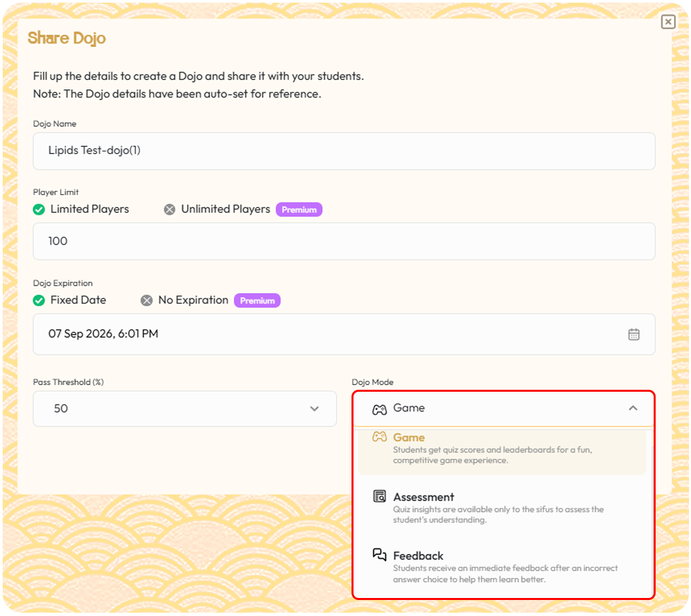This screenshot has height=616, width=691.
Task: Click the green check icon beside Limited Players
Action: pos(39,210)
